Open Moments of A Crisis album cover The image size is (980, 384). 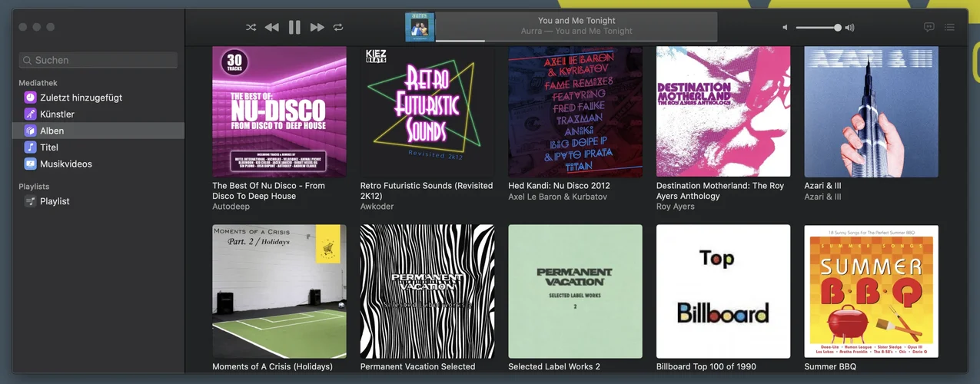(x=279, y=291)
